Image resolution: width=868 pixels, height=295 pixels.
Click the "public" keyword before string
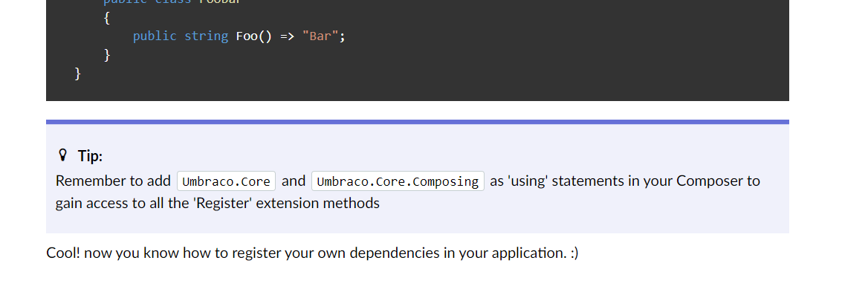[x=155, y=36]
